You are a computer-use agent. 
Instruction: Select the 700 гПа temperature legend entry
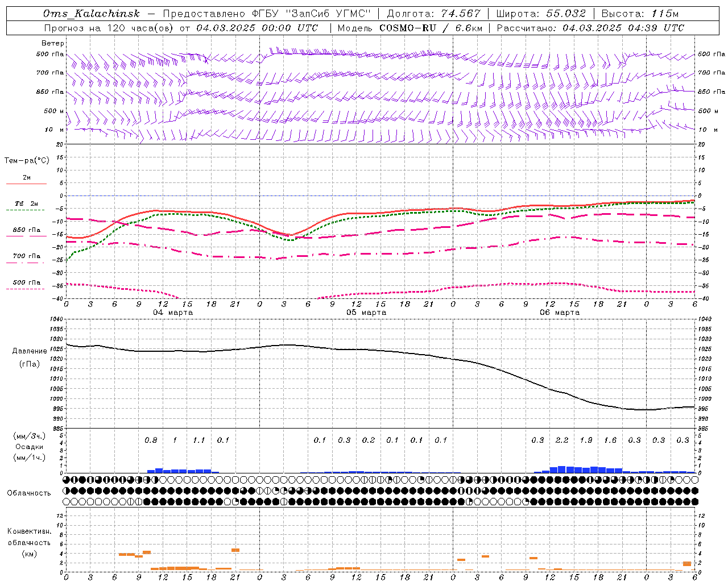tap(26, 259)
